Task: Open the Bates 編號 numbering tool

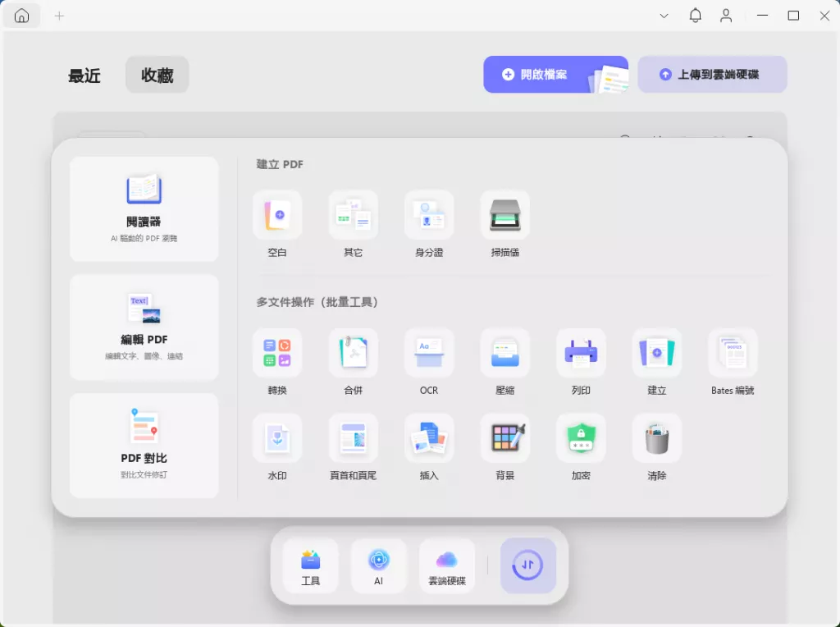Action: (x=733, y=353)
